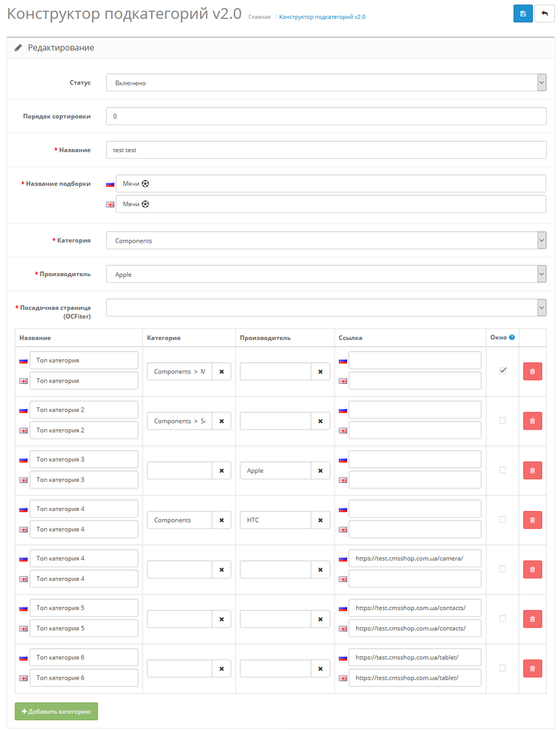Expand the Посадочная страница dropdown

tap(326, 308)
